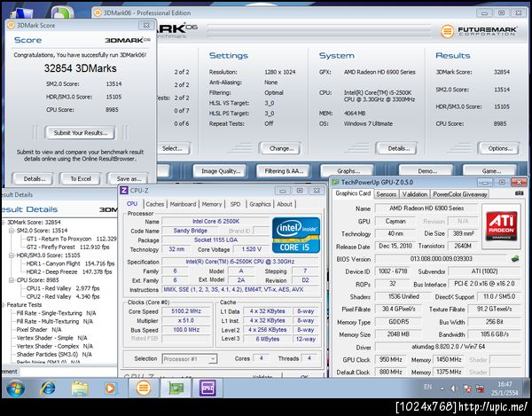
Task: Switch to CPU-Z purple taskbar icon
Action: tap(207, 388)
